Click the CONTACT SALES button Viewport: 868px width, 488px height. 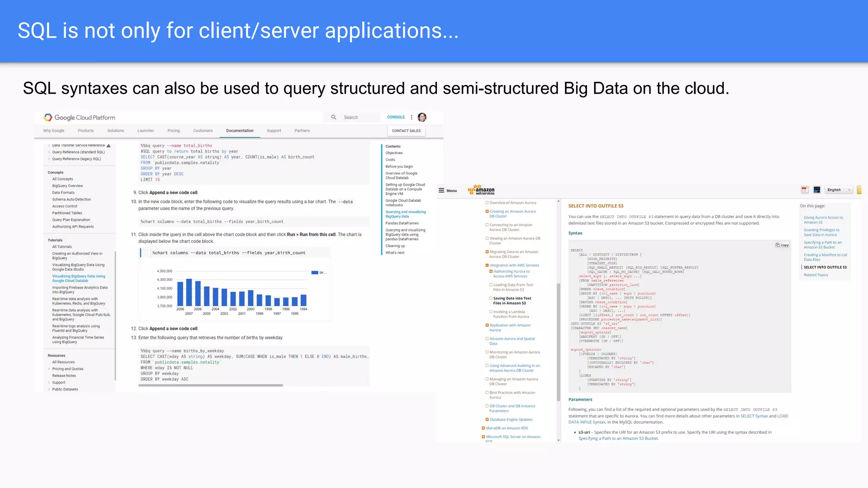click(x=406, y=131)
